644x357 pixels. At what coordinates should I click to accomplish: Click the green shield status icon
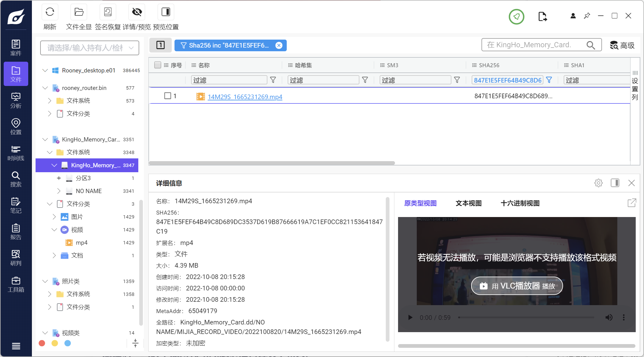pyautogui.click(x=516, y=17)
